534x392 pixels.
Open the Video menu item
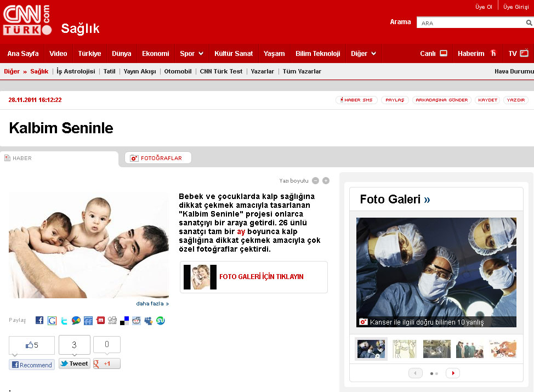(58, 54)
